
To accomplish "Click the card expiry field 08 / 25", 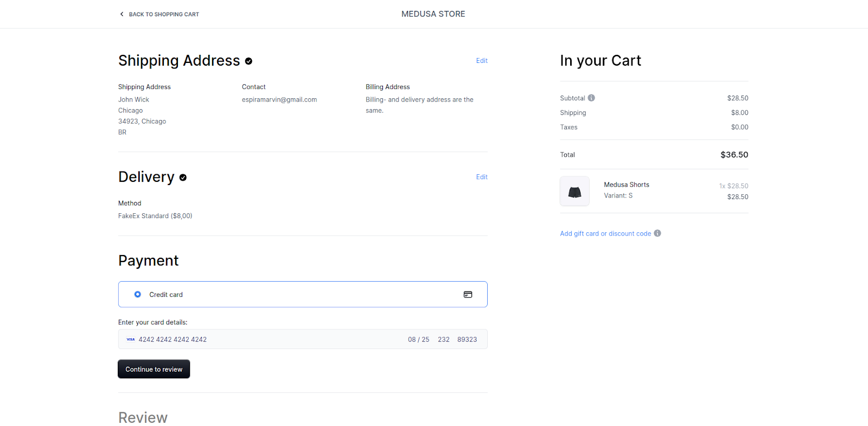I will click(x=418, y=340).
